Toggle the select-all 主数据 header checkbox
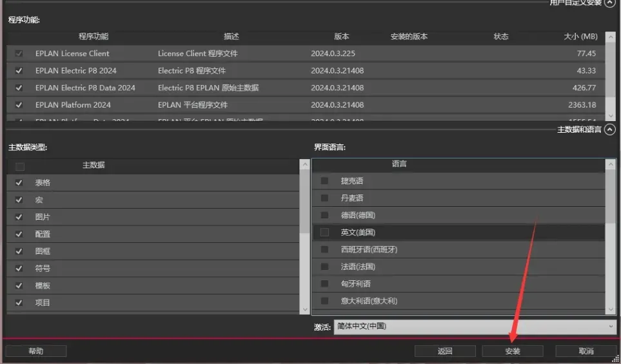This screenshot has height=364, width=621. point(19,167)
